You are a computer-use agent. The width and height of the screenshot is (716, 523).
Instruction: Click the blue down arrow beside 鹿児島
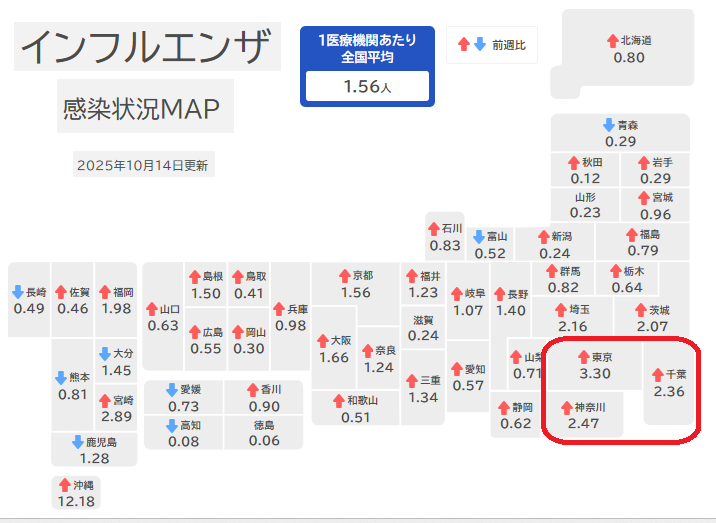78,442
